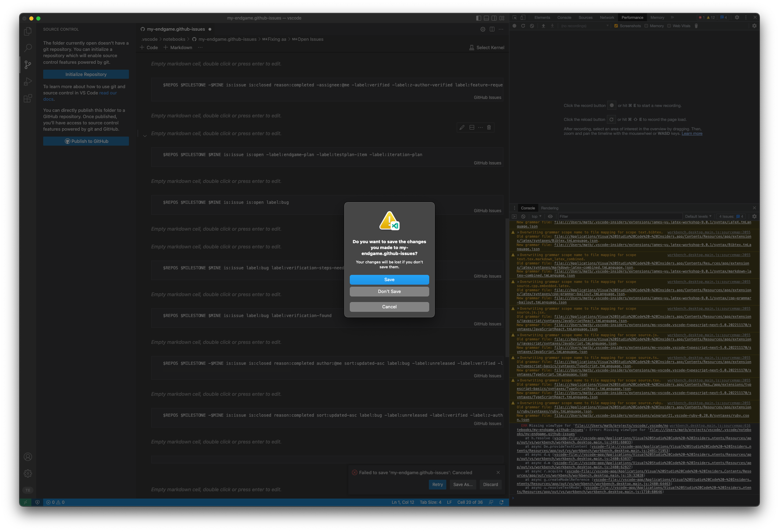779x532 pixels.
Task: Disable the Screenshots checkbox
Action: pyautogui.click(x=616, y=26)
